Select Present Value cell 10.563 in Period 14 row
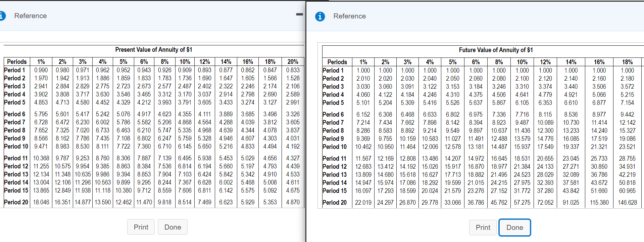The width and height of the screenshot is (644, 242). 103,182
